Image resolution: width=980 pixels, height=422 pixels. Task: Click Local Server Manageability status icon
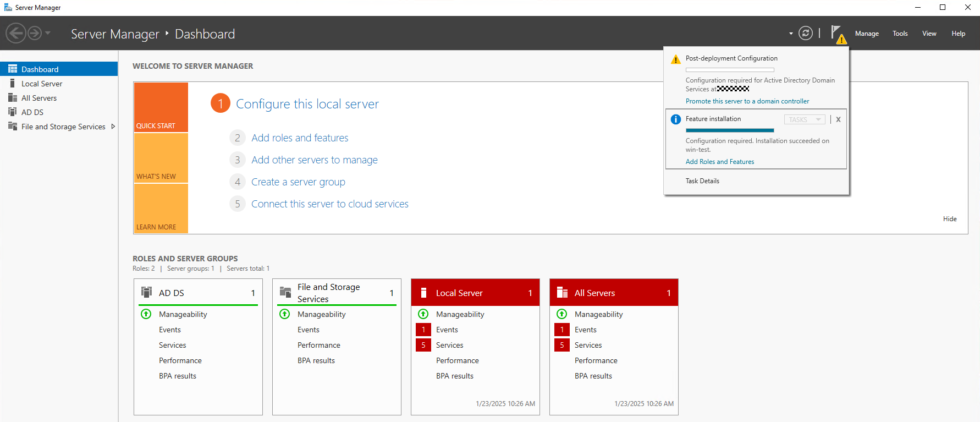423,314
